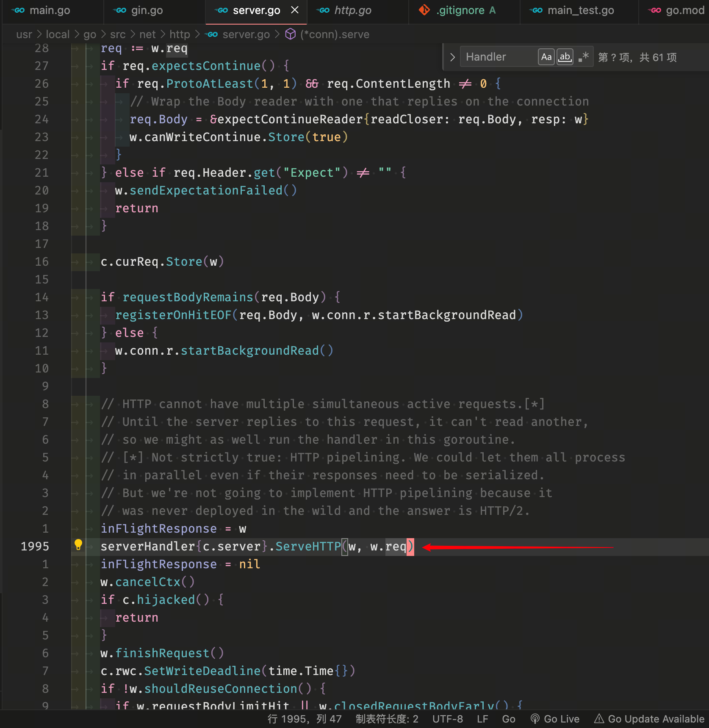
Task: Click the registerOnHitEOF function call
Action: pyautogui.click(x=173, y=315)
